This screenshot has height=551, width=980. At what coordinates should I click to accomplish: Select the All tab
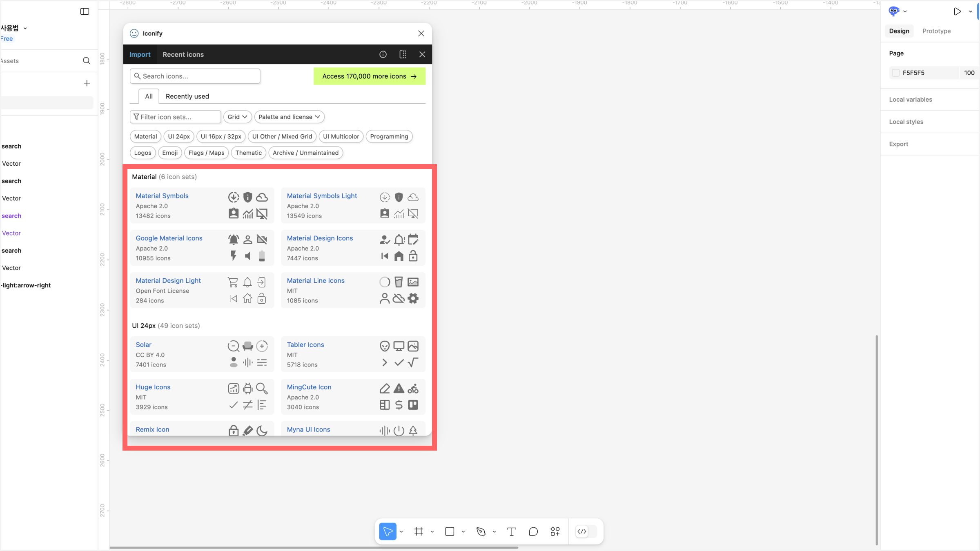(149, 96)
